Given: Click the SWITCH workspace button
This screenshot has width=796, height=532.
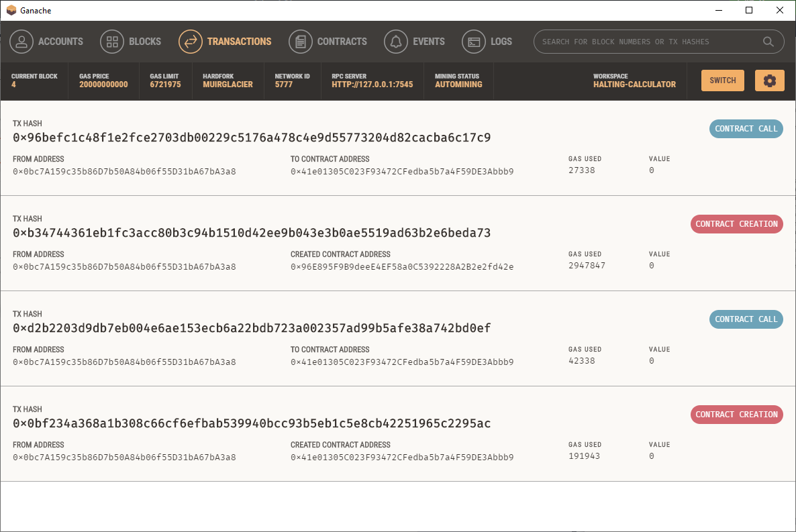Looking at the screenshot, I should point(722,80).
